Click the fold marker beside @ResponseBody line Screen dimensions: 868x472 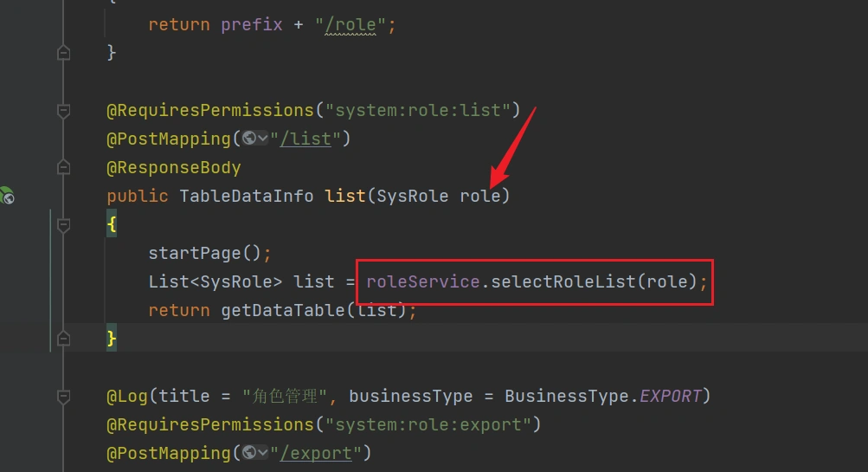point(63,167)
